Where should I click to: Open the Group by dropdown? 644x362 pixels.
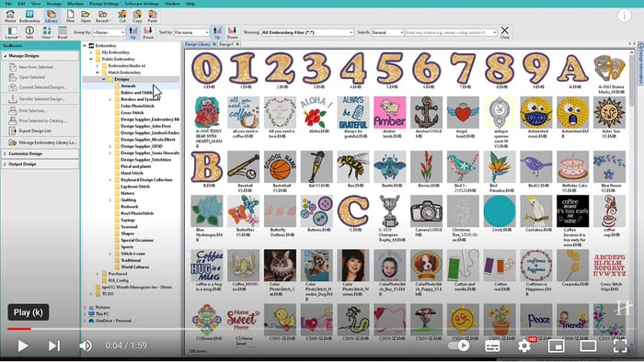pos(109,32)
